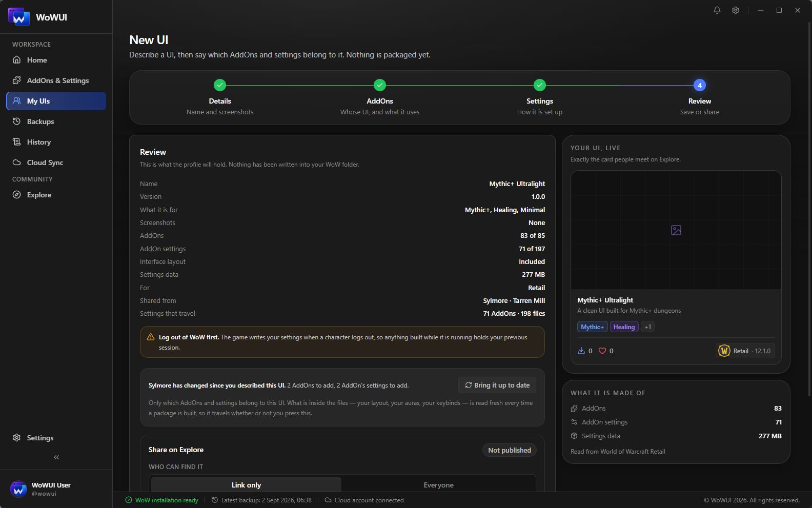Click the WoWUI logo icon
The width and height of the screenshot is (812, 508).
pyautogui.click(x=18, y=17)
